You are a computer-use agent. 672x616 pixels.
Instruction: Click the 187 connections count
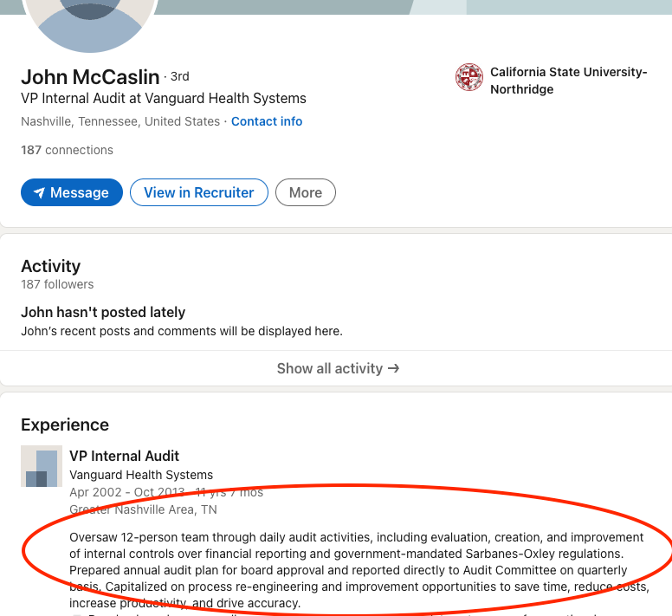[67, 150]
